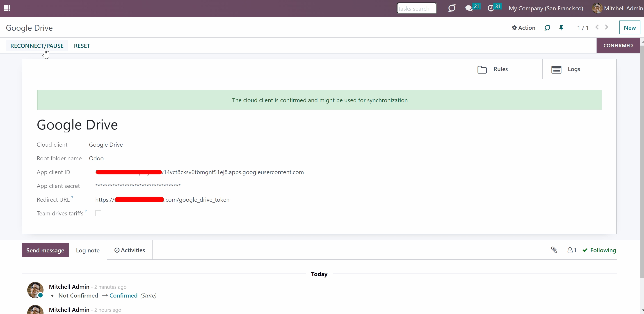644x314 pixels.
Task: Click the Send message tab
Action: click(45, 250)
